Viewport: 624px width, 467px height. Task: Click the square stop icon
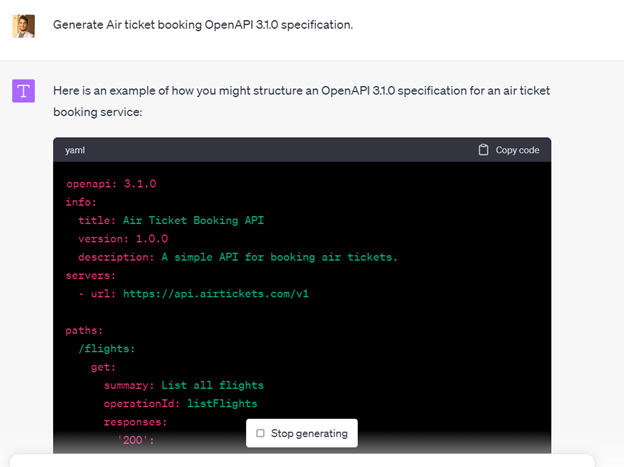tap(261, 433)
